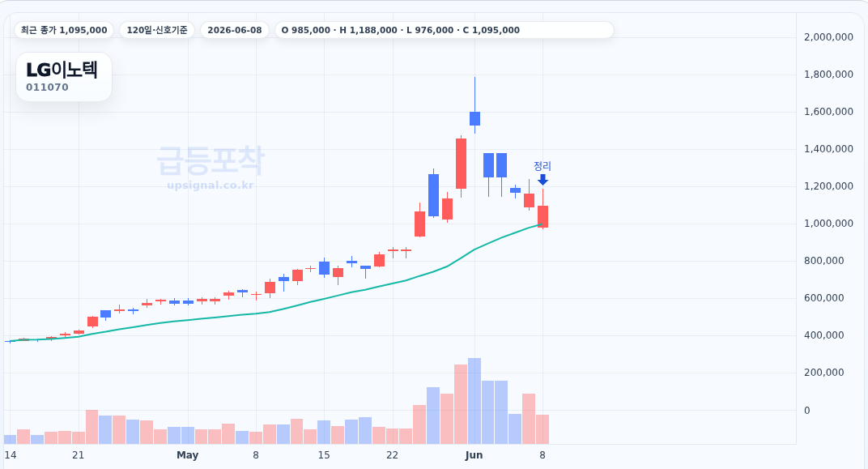
Task: Click the 1,600,000 price axis label
Action: tap(828, 111)
